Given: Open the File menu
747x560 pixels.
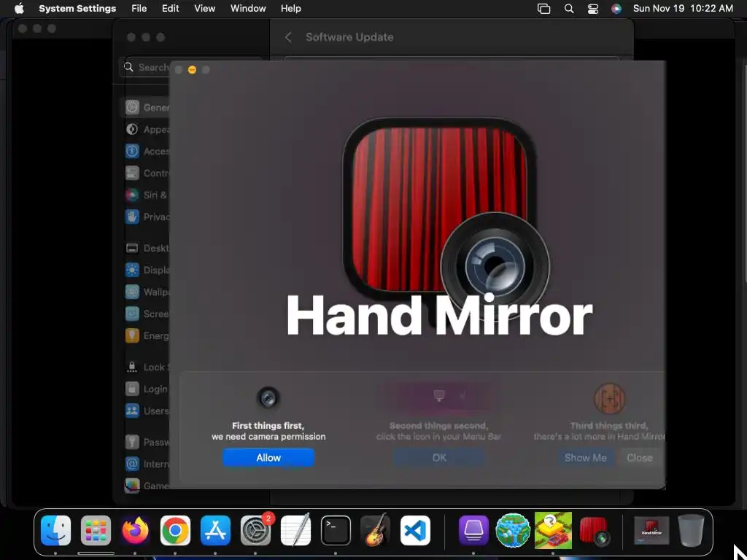Looking at the screenshot, I should [139, 8].
